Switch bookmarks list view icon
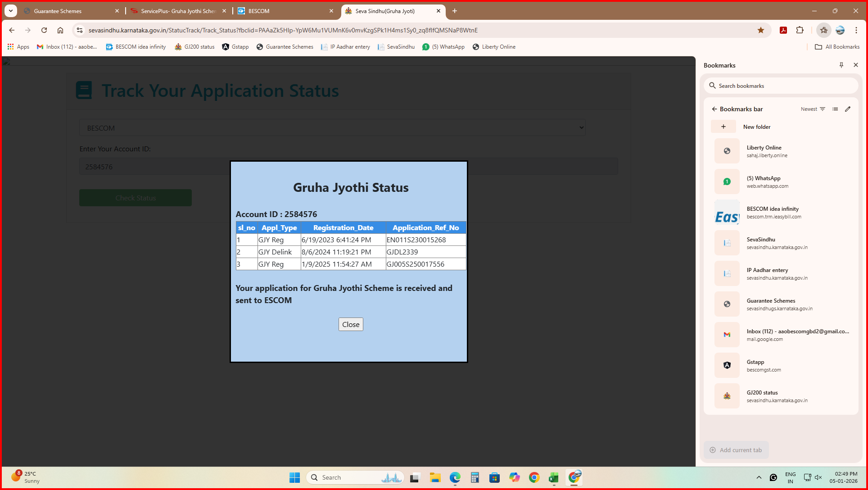 tap(835, 109)
